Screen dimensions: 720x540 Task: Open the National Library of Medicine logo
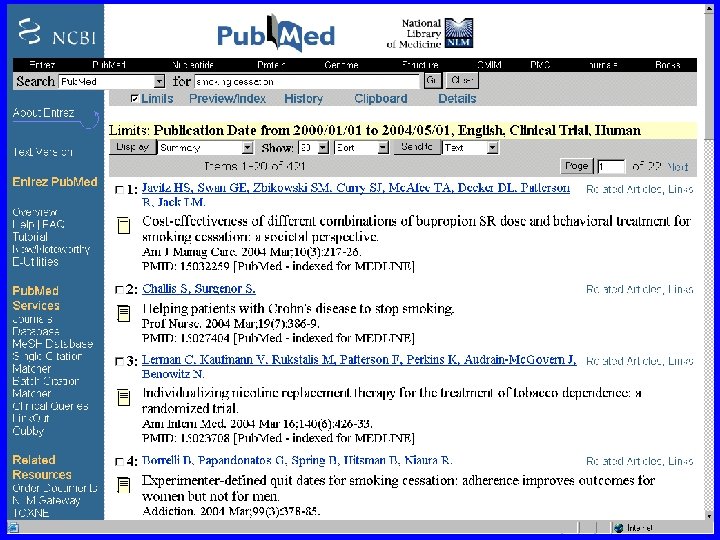[x=430, y=33]
